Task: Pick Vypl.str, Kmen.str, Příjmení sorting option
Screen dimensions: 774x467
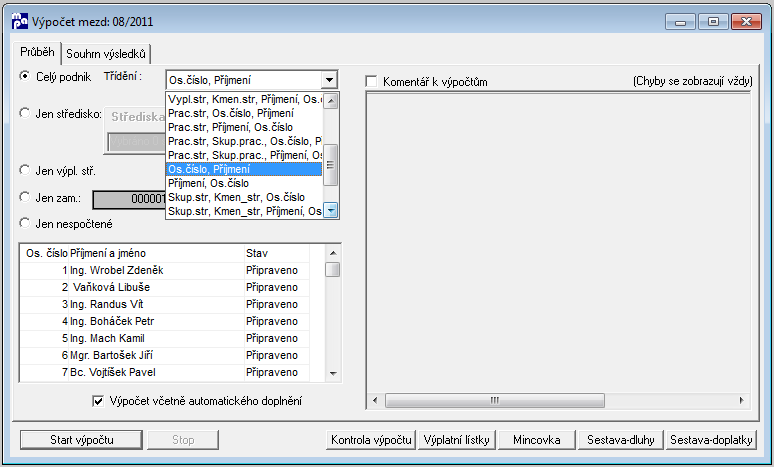Action: tap(244, 99)
